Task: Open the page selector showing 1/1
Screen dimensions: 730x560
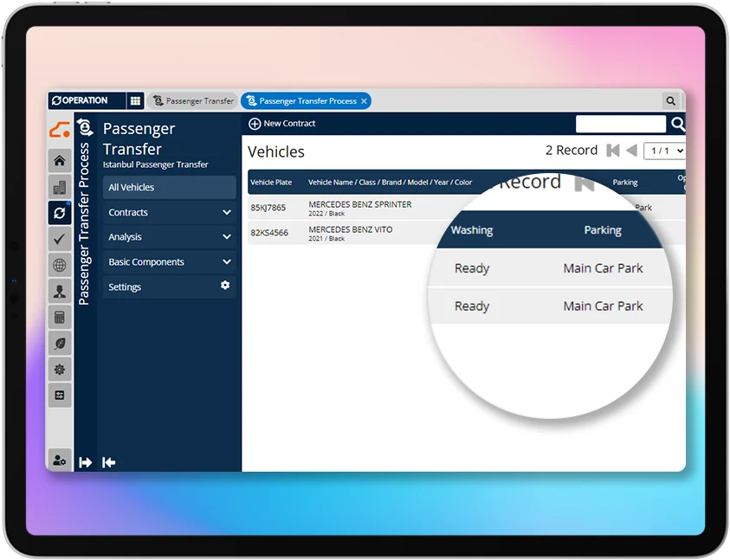Action: 663,151
